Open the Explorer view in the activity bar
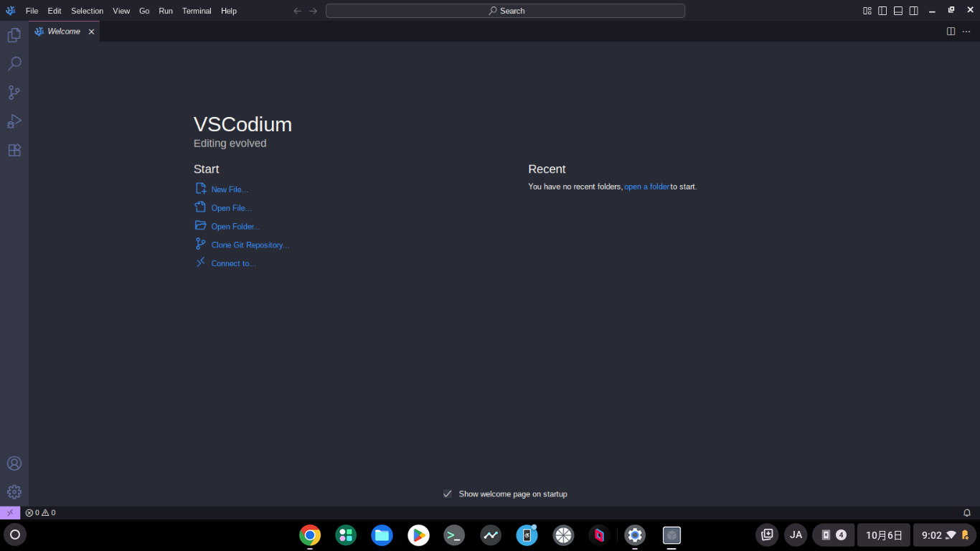 [14, 34]
